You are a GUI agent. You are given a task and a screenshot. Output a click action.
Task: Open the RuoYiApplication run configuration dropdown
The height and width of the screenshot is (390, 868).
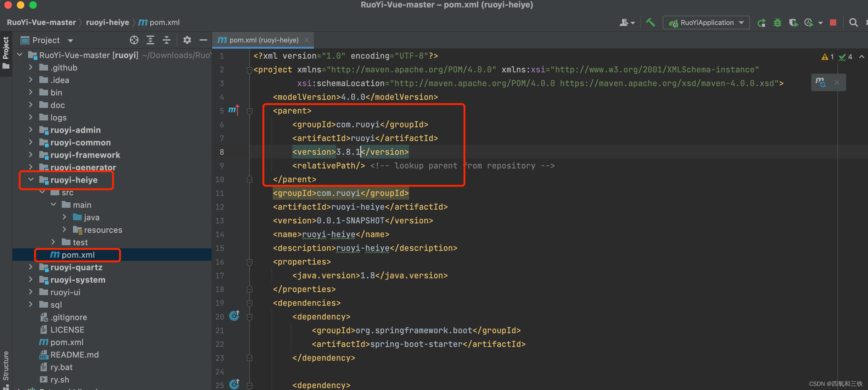pyautogui.click(x=706, y=22)
